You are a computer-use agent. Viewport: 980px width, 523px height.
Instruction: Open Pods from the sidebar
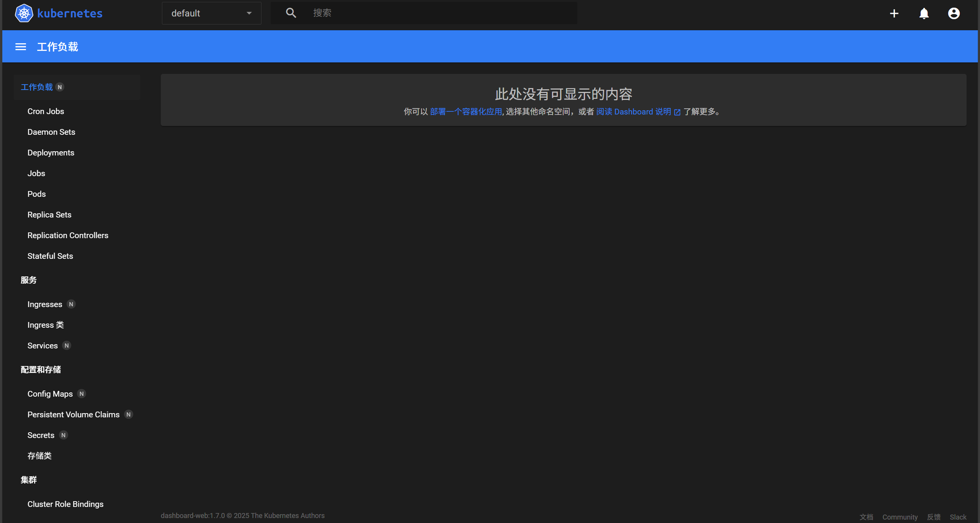point(37,194)
